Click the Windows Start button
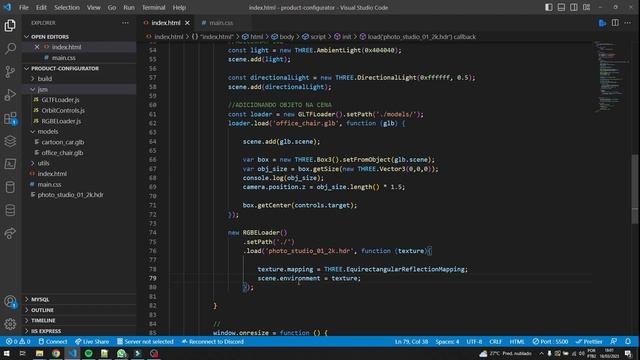The height and width of the screenshot is (360, 640). (x=7, y=353)
